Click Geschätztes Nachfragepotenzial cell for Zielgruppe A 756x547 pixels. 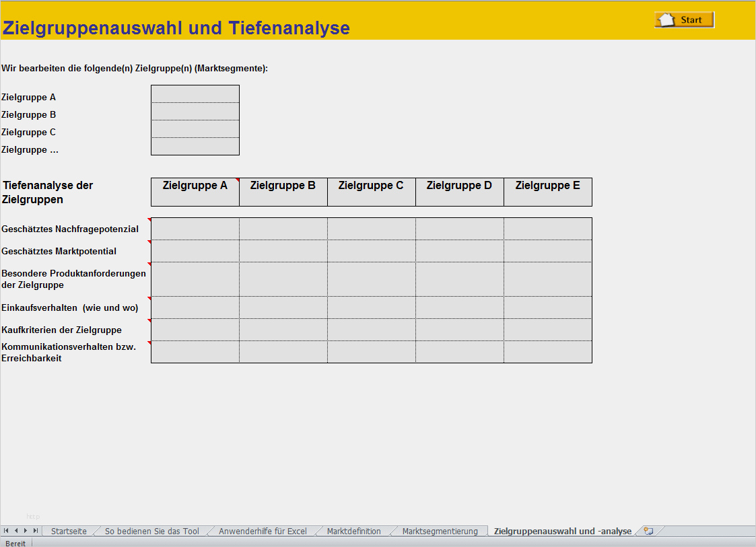click(195, 229)
